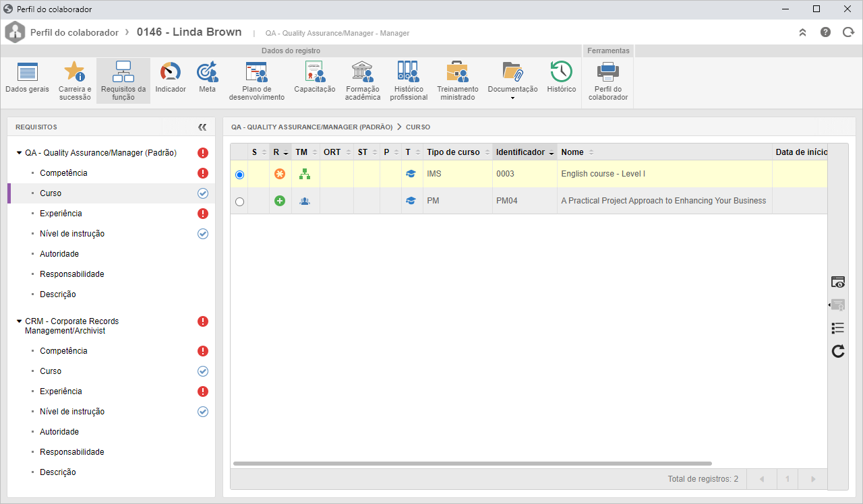The width and height of the screenshot is (863, 504).
Task: Sort by the R column header
Action: click(x=280, y=152)
